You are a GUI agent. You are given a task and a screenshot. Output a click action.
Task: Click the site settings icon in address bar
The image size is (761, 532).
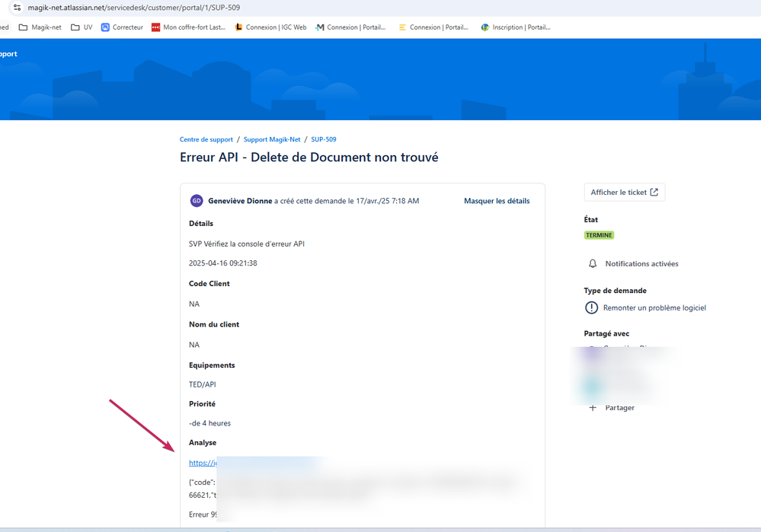[x=17, y=8]
